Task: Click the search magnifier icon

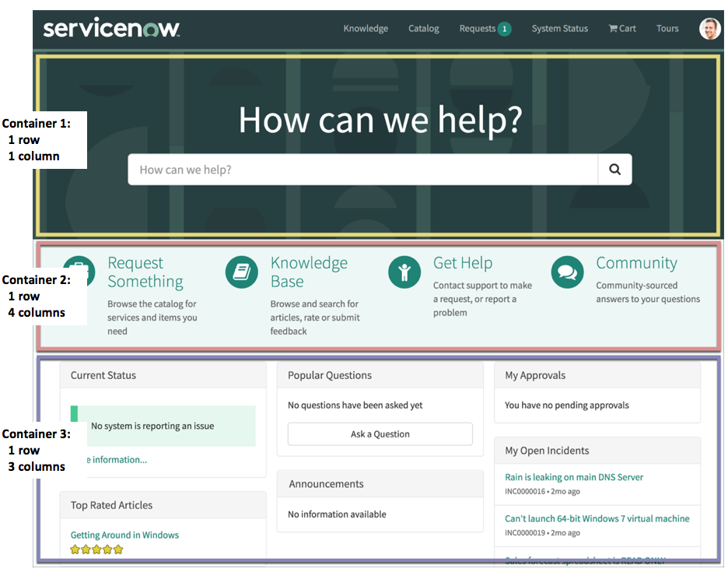Action: tap(614, 169)
